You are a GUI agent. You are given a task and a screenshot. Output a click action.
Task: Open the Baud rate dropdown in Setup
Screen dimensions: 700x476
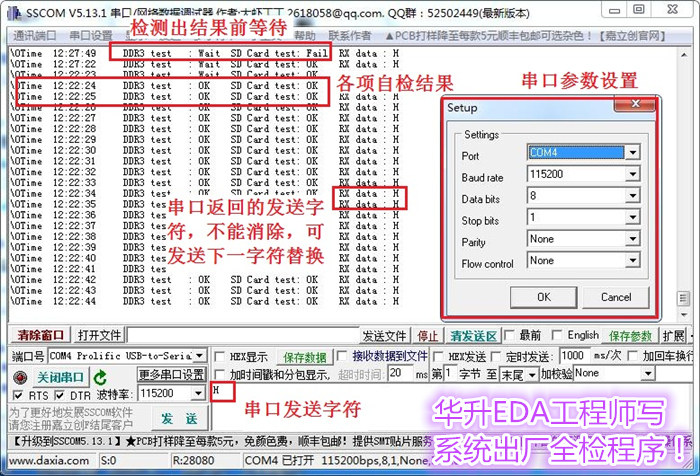click(x=633, y=174)
